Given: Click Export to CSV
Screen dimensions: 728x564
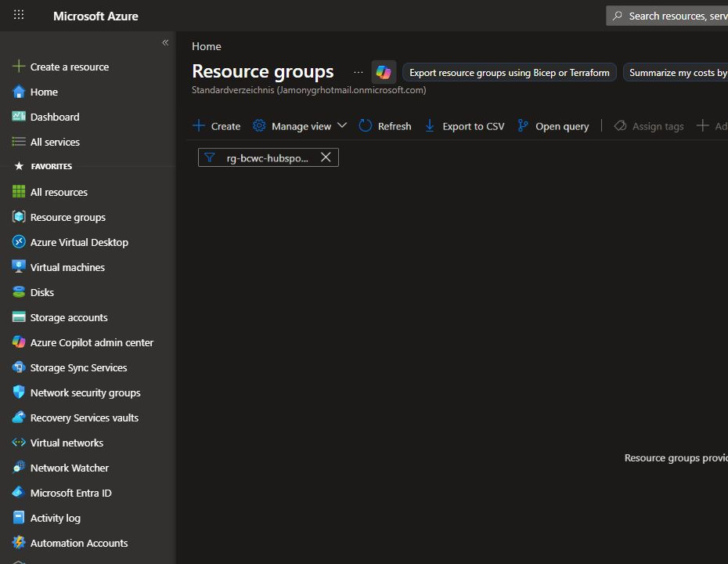Looking at the screenshot, I should tap(464, 126).
